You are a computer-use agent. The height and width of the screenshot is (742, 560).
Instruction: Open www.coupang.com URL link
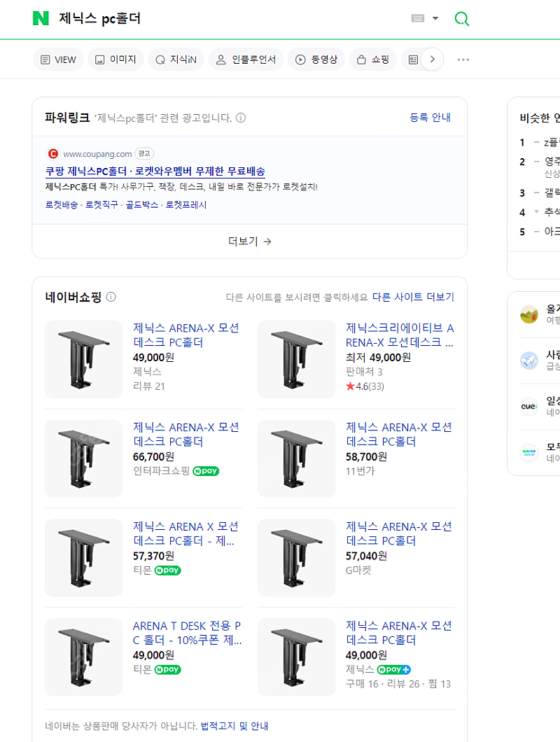pyautogui.click(x=97, y=154)
